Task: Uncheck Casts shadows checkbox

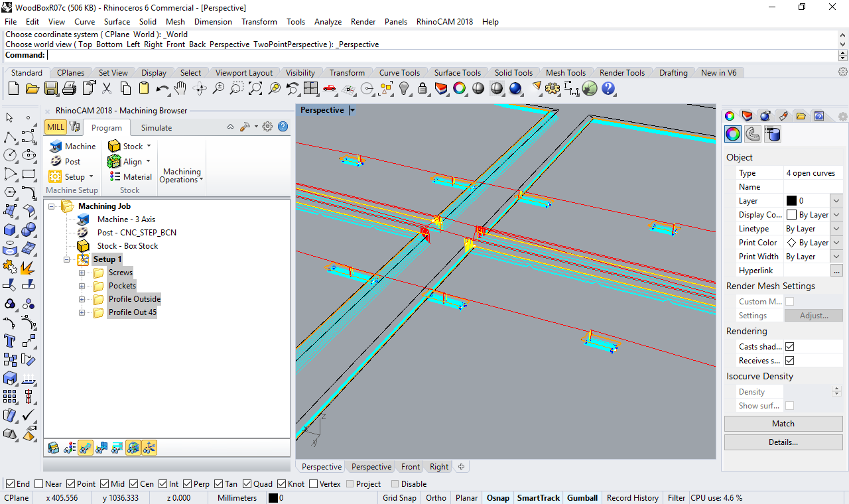Action: (789, 347)
